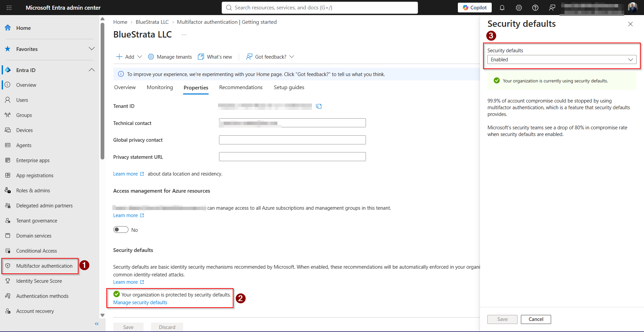Image resolution: width=644 pixels, height=332 pixels.
Task: Open Agents in the sidebar
Action: click(24, 145)
